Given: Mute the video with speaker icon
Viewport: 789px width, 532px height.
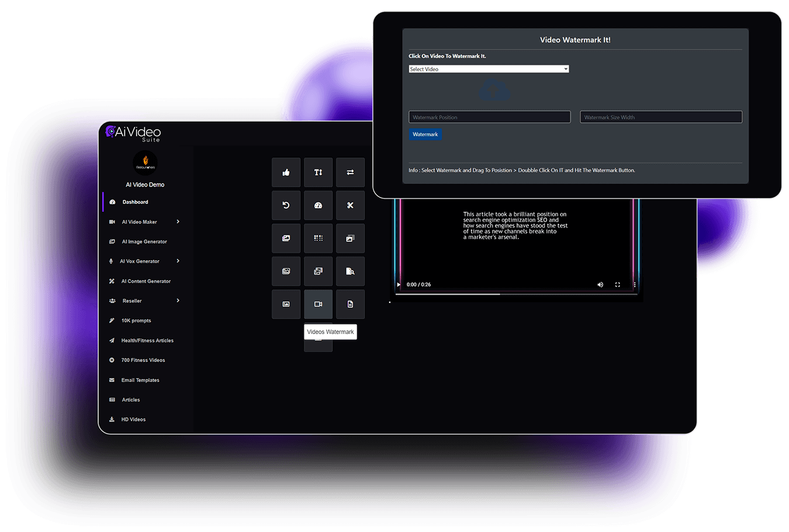Looking at the screenshot, I should click(600, 285).
